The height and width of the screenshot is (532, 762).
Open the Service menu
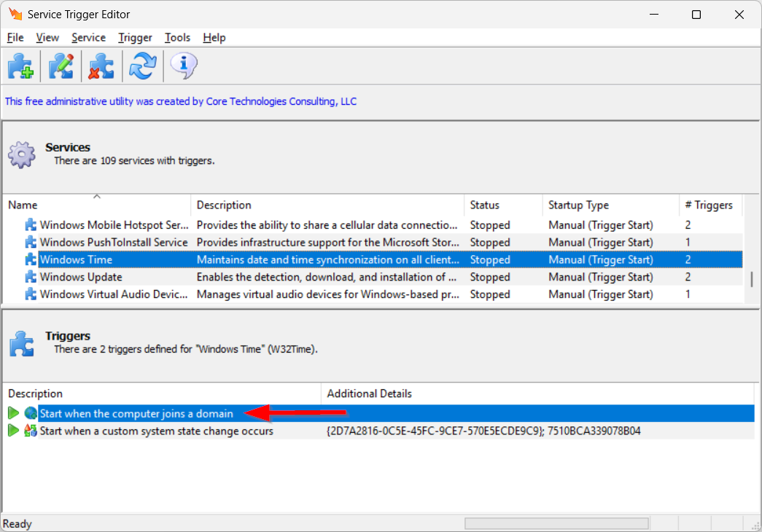point(88,38)
